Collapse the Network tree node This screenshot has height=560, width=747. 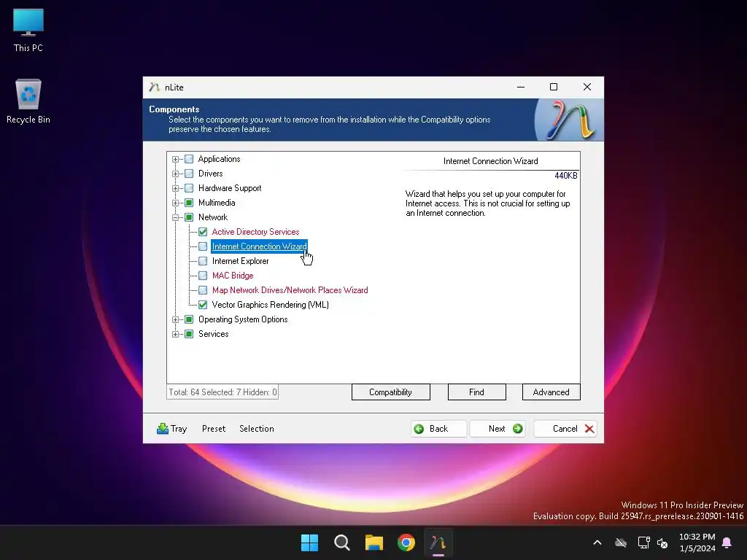175,217
